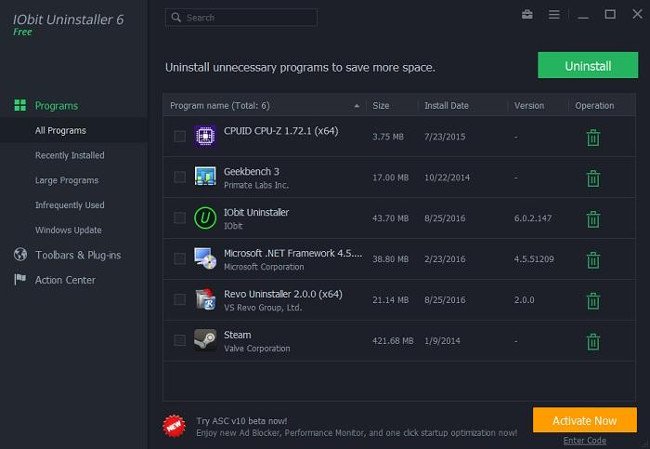650x449 pixels.
Task: Click the CPU-Z program icon
Action: tap(205, 136)
